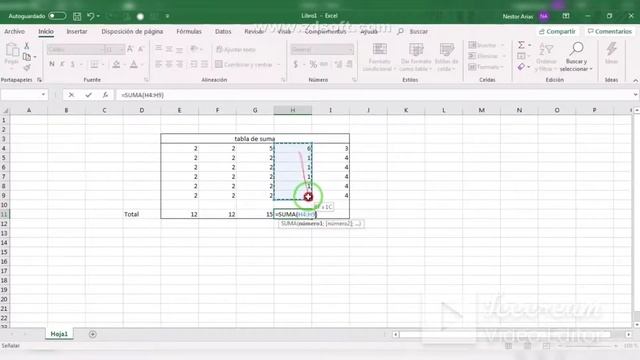The height and width of the screenshot is (360, 640).
Task: Click the percent style icon
Action: click(313, 64)
